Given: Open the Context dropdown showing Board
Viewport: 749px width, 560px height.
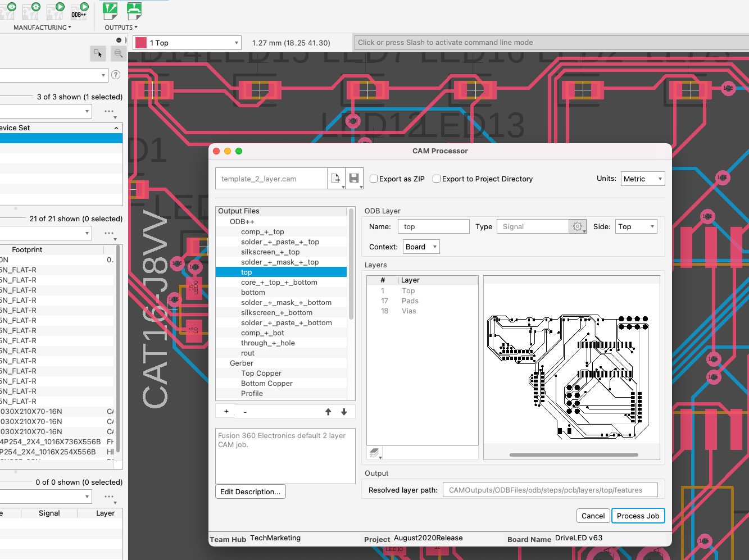Looking at the screenshot, I should click(421, 247).
